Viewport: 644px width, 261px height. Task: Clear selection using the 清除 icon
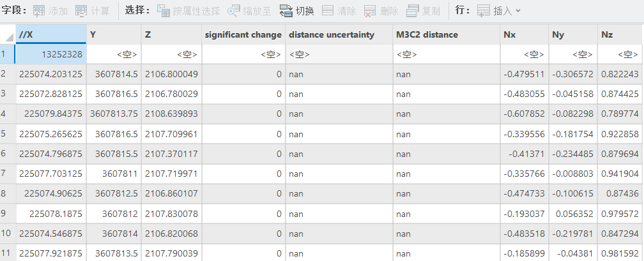click(328, 11)
